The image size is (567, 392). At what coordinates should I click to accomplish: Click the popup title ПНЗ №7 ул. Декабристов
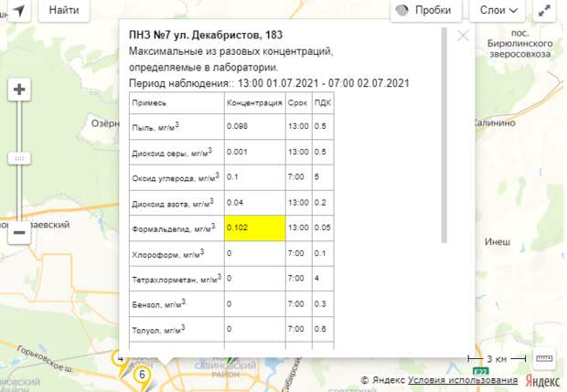(206, 36)
